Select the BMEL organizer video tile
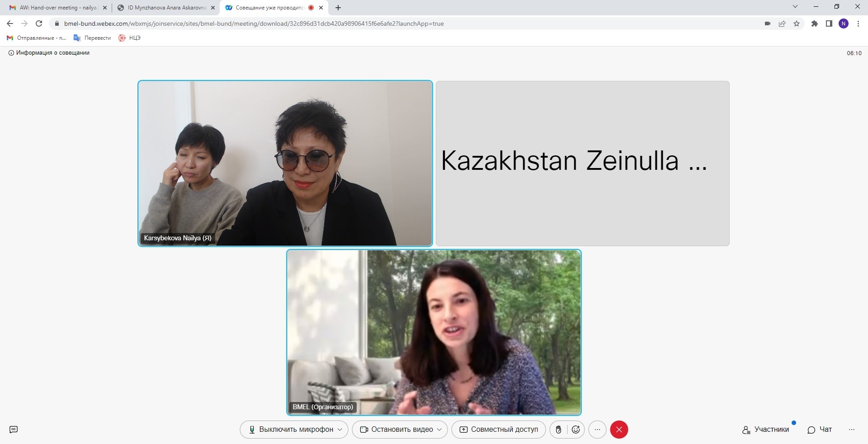 click(x=434, y=332)
